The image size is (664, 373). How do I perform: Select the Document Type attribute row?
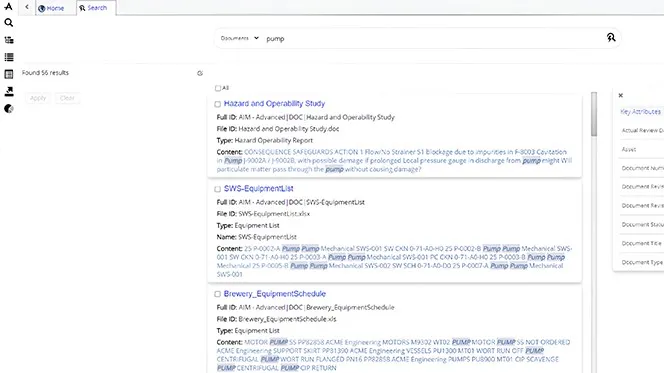click(642, 262)
